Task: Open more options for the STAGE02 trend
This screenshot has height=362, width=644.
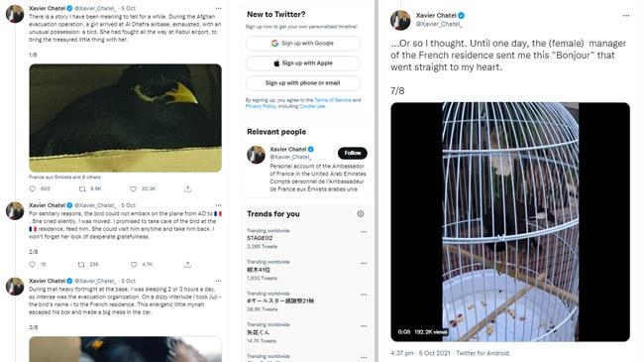Action: point(364,232)
